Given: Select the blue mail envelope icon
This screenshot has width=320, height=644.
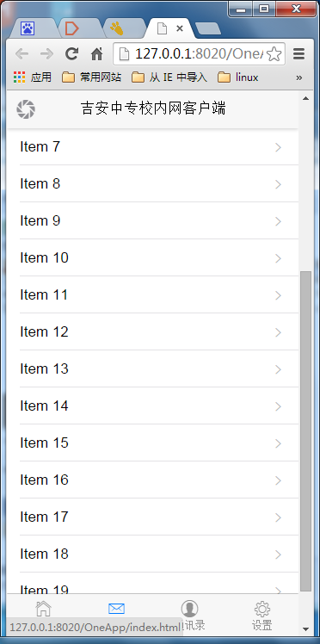Looking at the screenshot, I should pos(116,608).
